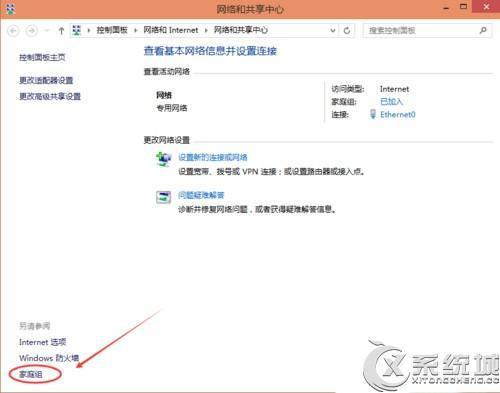Viewport: 500px width, 393px height.
Task: Expand the breadcrumb arrow after 控制面板
Action: click(135, 30)
